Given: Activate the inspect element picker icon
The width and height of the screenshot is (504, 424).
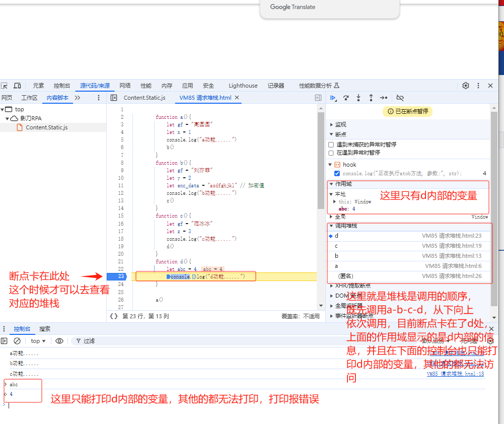Looking at the screenshot, I should (x=4, y=86).
